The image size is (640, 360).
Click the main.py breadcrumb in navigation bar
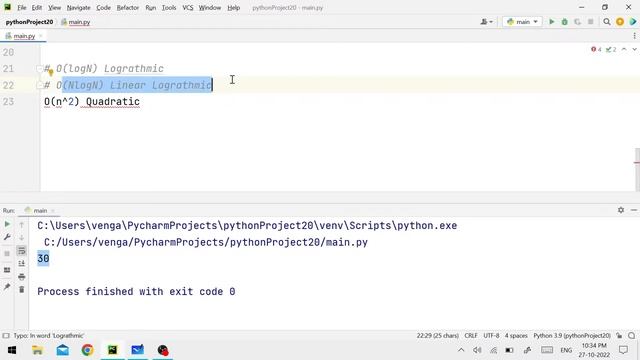(76, 22)
